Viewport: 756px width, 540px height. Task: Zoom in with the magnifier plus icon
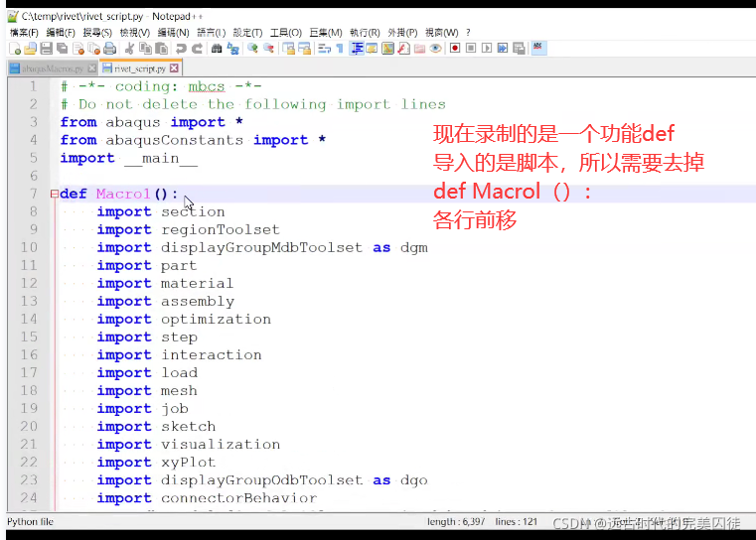pyautogui.click(x=252, y=49)
